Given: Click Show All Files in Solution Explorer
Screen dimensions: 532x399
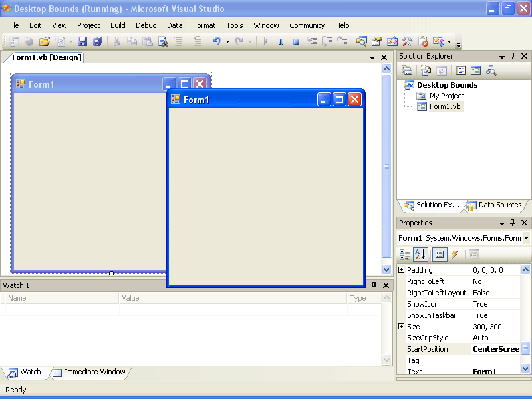Looking at the screenshot, I should pos(426,70).
